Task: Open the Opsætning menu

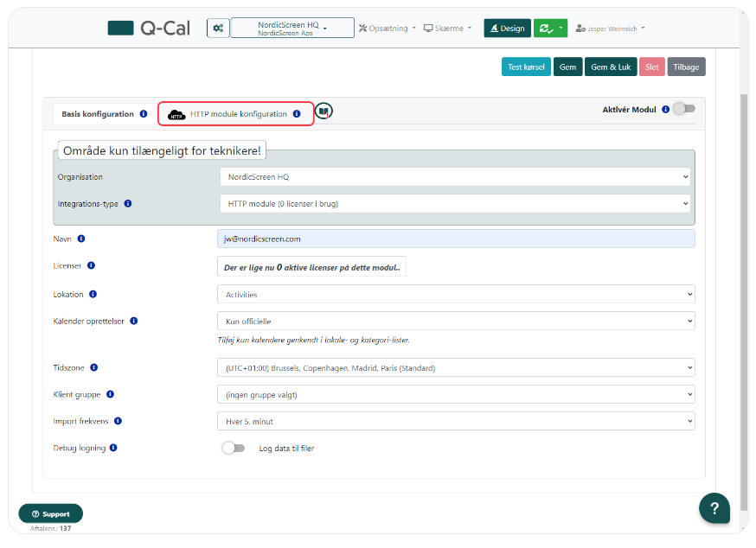Action: pyautogui.click(x=388, y=29)
